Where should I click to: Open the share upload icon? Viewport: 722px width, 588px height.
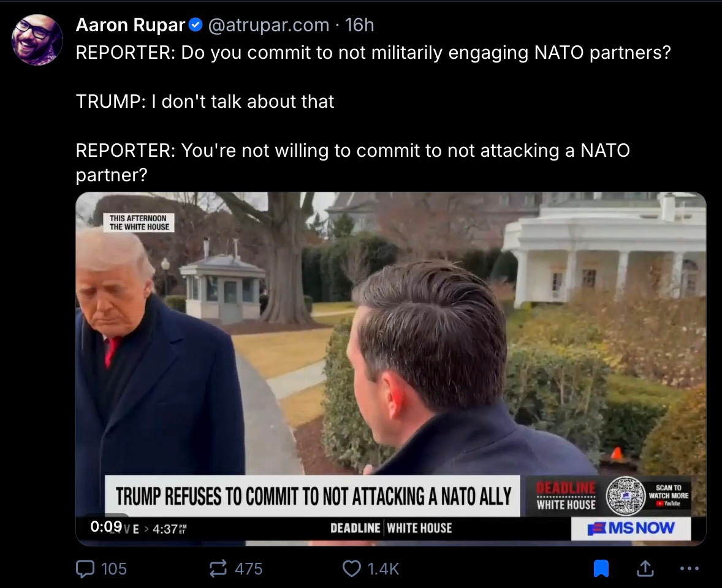point(645,568)
